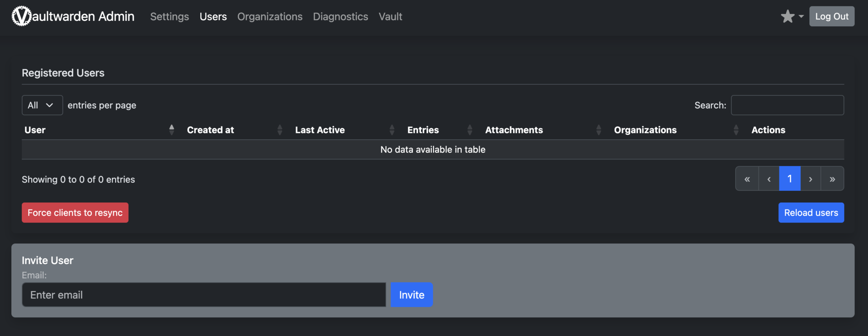Viewport: 868px width, 336px height.
Task: Sort table by User column
Action: pyautogui.click(x=99, y=130)
